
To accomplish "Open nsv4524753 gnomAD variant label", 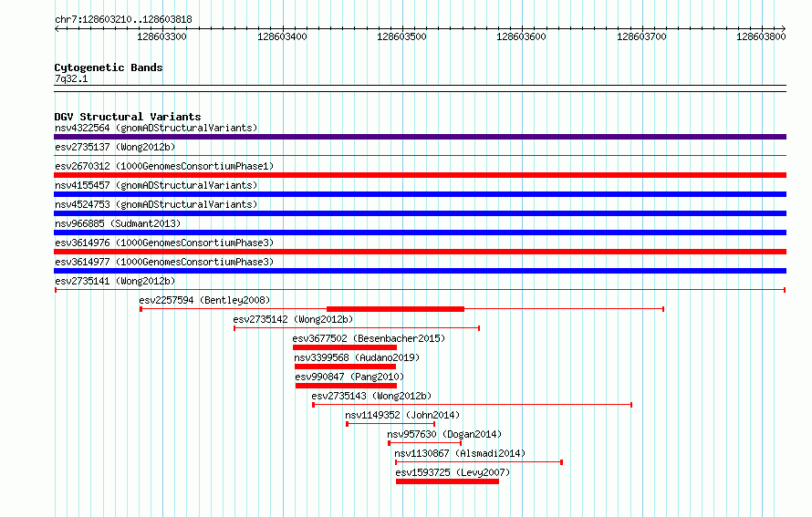I will (156, 204).
